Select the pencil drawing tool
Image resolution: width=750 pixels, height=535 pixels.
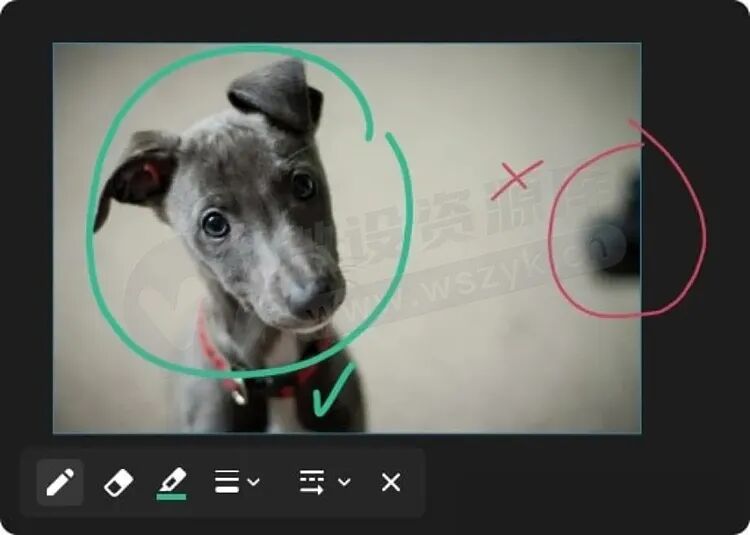(60, 482)
